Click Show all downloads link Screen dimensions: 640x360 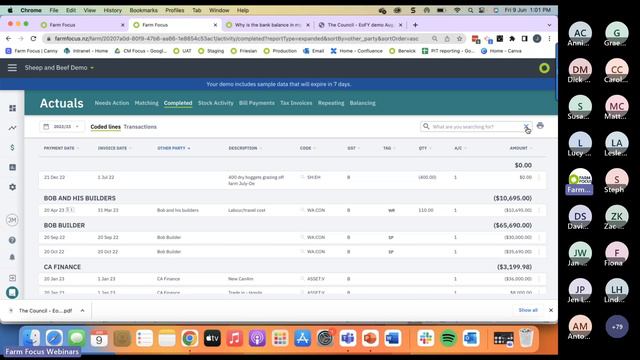coord(528,310)
